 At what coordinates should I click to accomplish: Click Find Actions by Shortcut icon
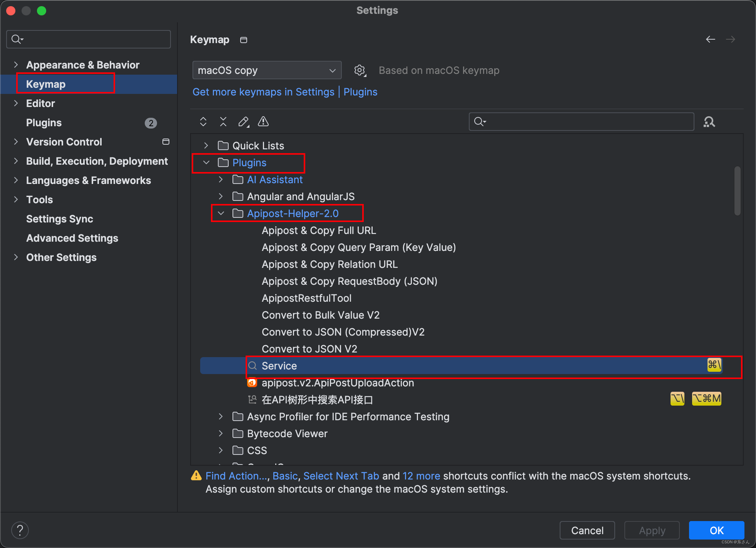[709, 122]
